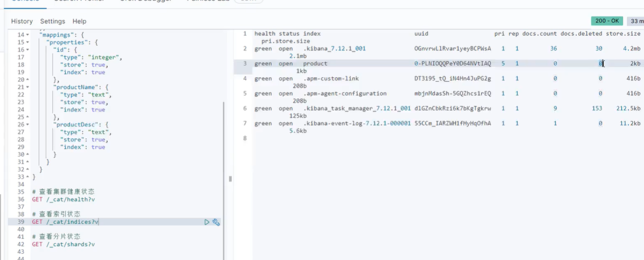This screenshot has width=644, height=260.
Task: Click the docs.deleted column header
Action: [x=581, y=33]
